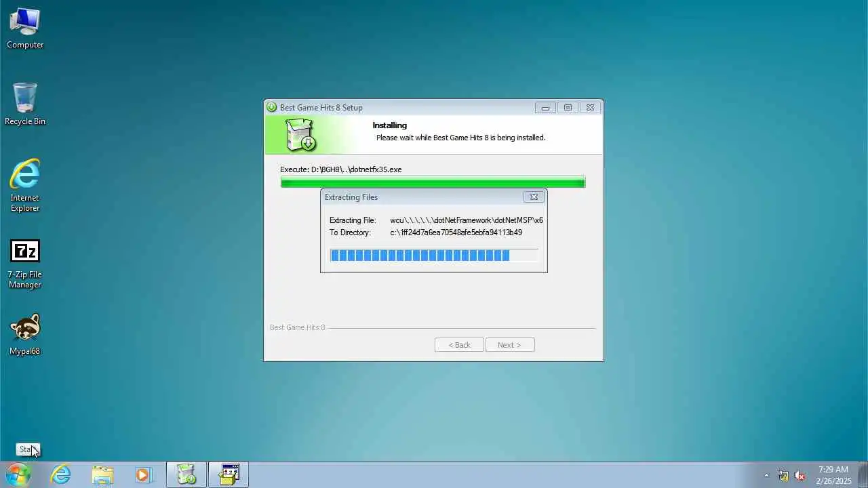Click the Installing heading text
Viewport: 868px width, 488px height.
point(389,125)
